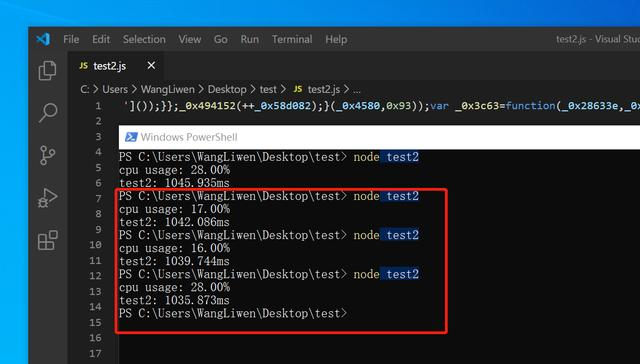
Task: Open the Source Control view
Action: (47, 155)
